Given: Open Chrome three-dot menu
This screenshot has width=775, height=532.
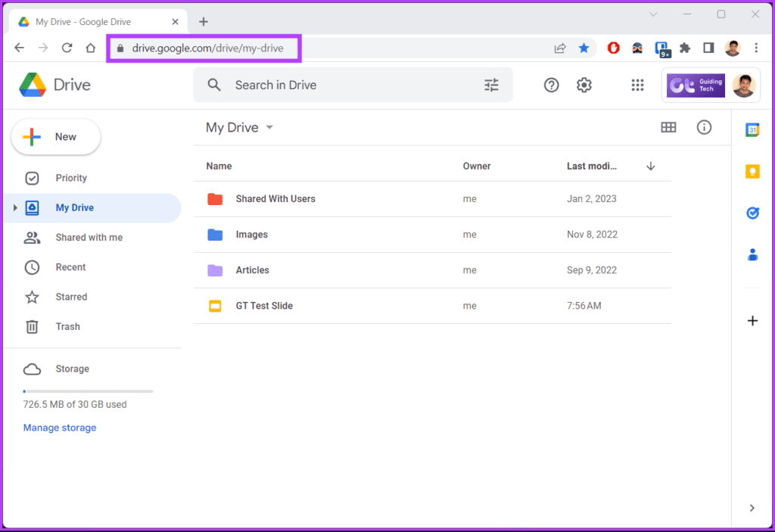Looking at the screenshot, I should click(x=756, y=48).
